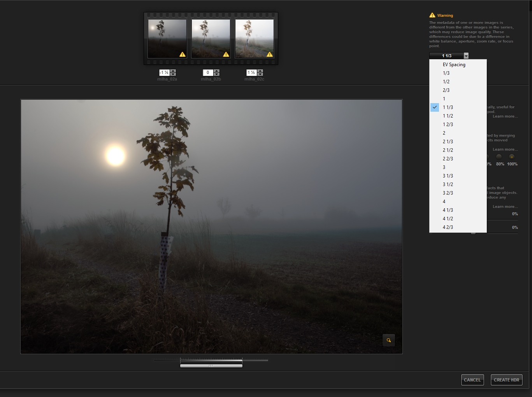Increase exposure value for mlha_02c
532x397 pixels.
(260, 71)
